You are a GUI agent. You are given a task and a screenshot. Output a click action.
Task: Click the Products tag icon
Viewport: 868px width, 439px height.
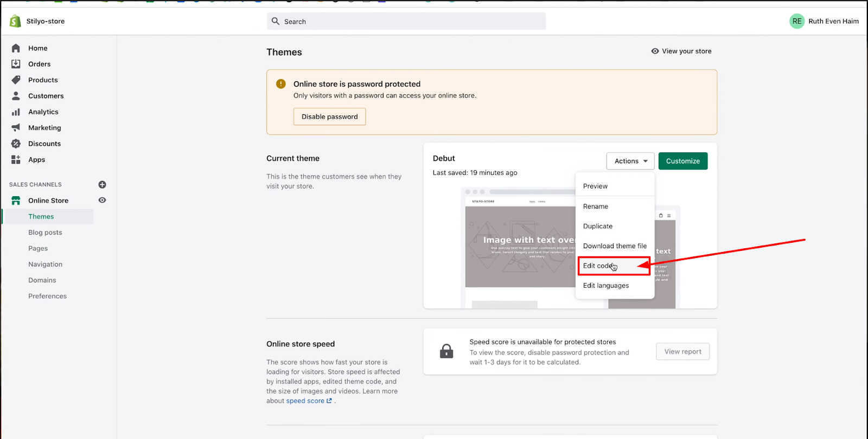pyautogui.click(x=16, y=80)
